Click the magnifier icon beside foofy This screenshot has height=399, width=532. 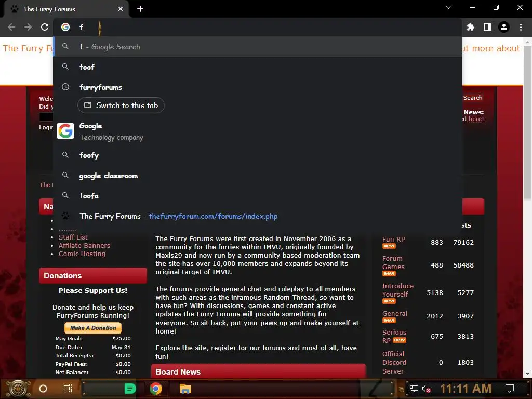tap(65, 155)
